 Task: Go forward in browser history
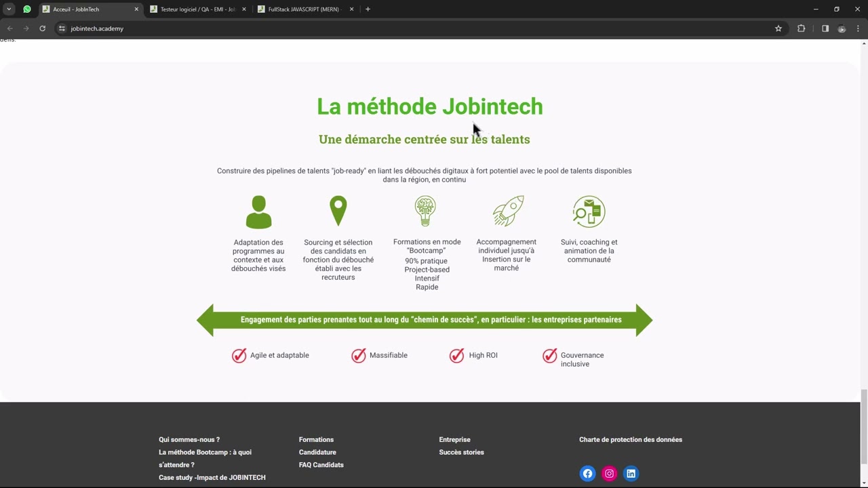pos(26,28)
